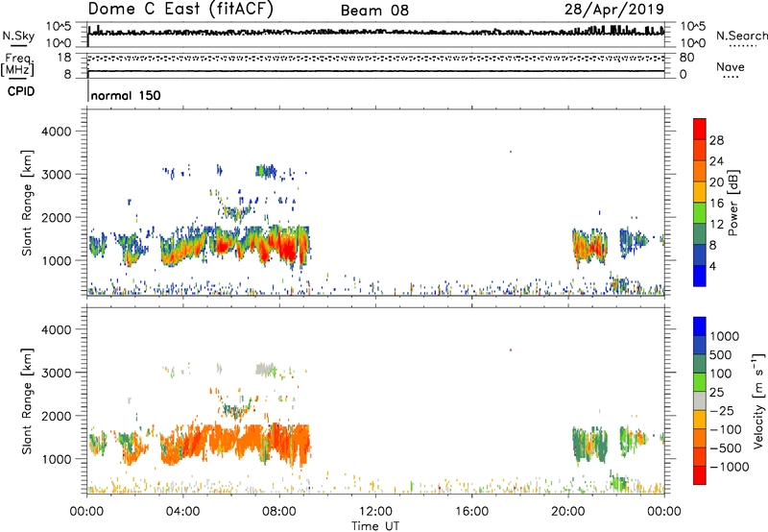This screenshot has height=532, width=768.
Task: Click the 'Dome C East (fitACF)' title
Action: point(180,9)
